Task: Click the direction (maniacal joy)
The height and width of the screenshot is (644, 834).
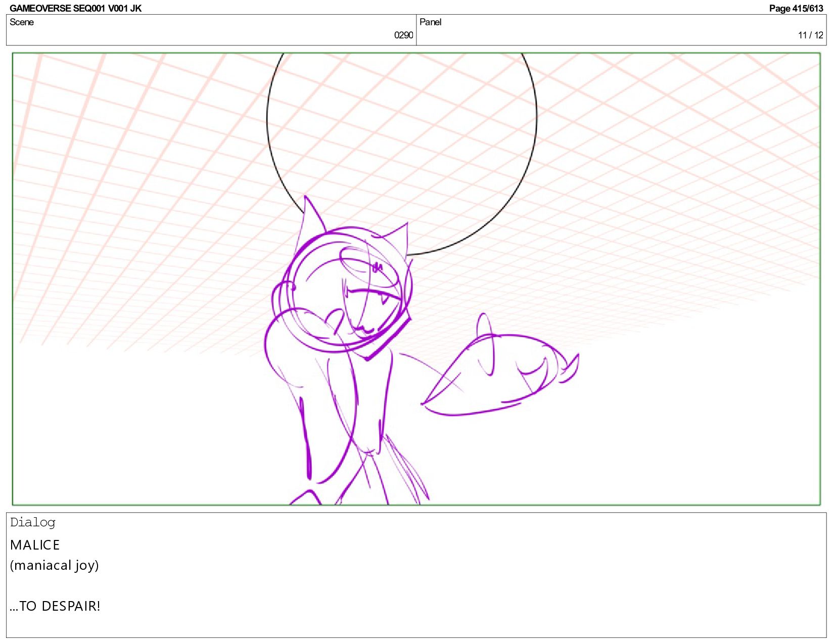Action: tap(55, 565)
